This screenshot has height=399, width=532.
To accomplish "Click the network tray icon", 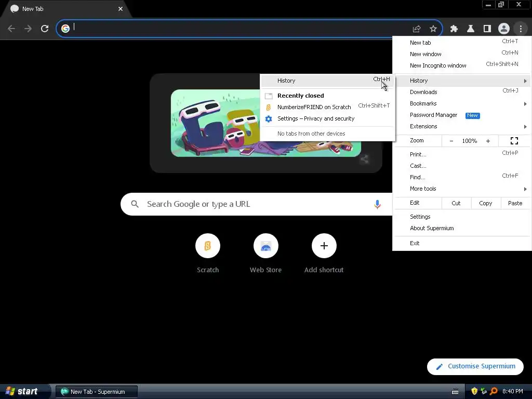I will (484, 391).
